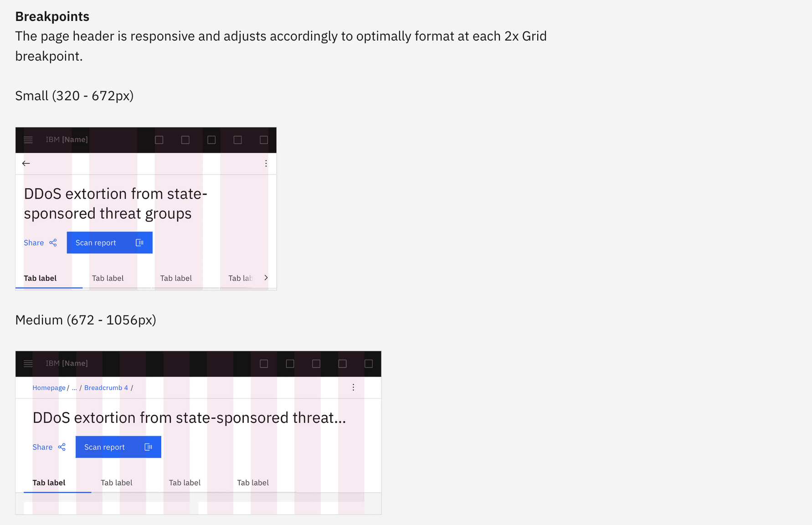Expand the truncated breadcrumbs via the ellipsis

pos(74,388)
